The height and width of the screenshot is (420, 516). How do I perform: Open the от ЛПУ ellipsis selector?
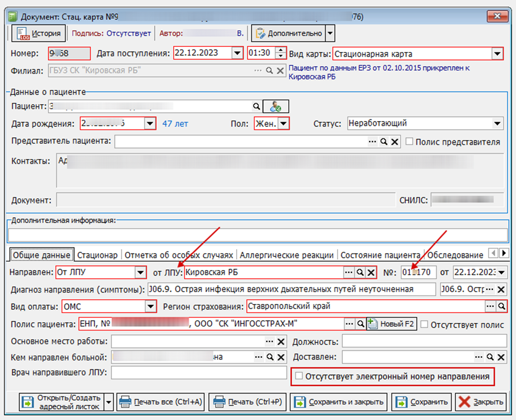tap(348, 273)
